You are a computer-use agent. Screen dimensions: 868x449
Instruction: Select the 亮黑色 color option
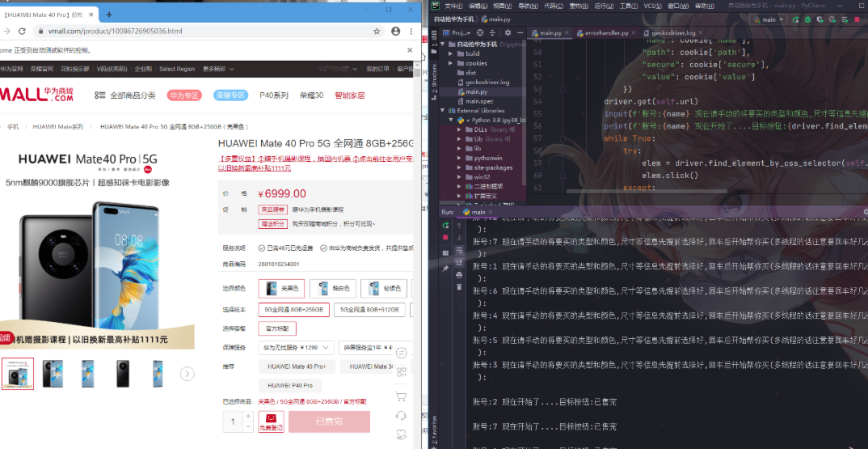[281, 288]
